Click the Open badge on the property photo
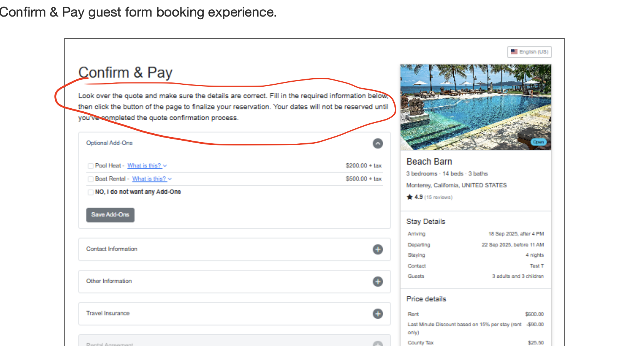644x346 pixels. coord(538,142)
